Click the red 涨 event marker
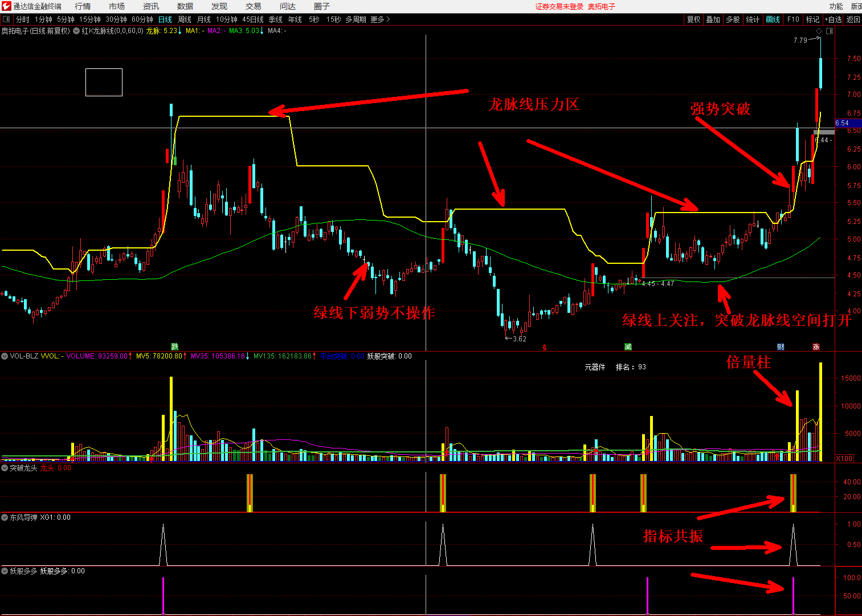The height and width of the screenshot is (616, 862). pos(816,346)
